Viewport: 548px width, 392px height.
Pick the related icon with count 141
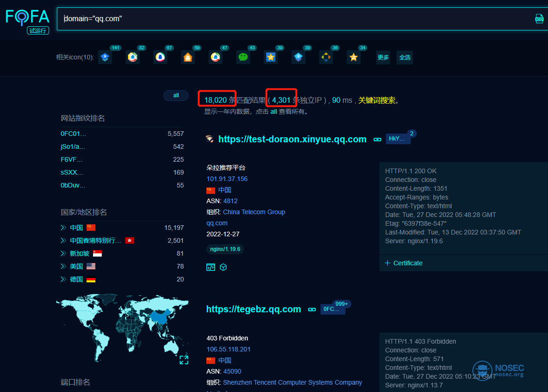click(105, 57)
